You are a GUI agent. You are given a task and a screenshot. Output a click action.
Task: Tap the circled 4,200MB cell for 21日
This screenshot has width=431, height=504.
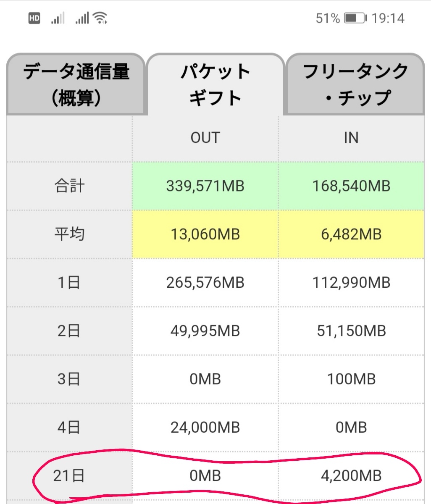pos(351,476)
